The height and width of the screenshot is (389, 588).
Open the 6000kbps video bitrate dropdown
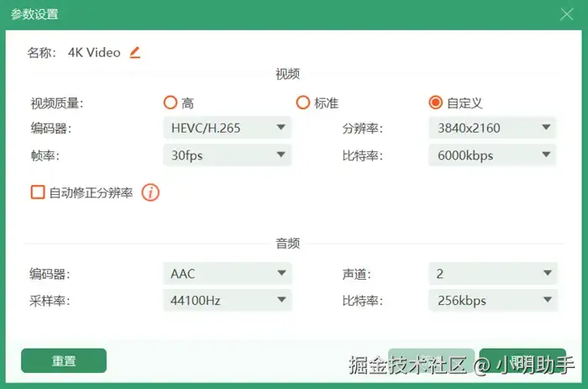point(493,155)
